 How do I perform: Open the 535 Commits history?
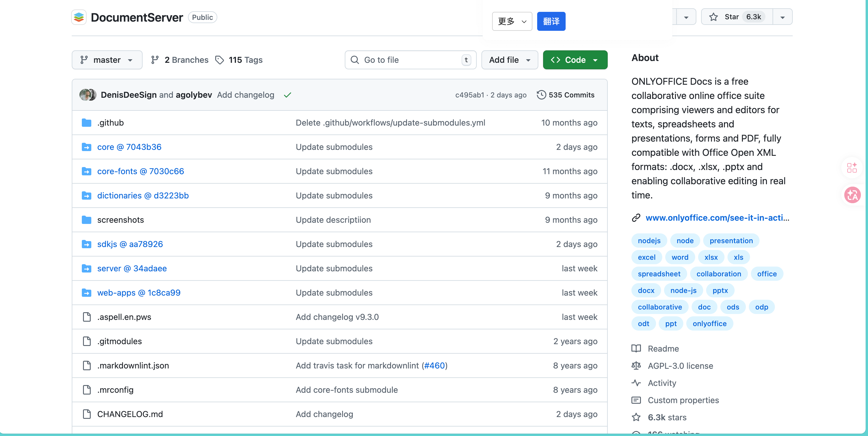click(x=566, y=95)
